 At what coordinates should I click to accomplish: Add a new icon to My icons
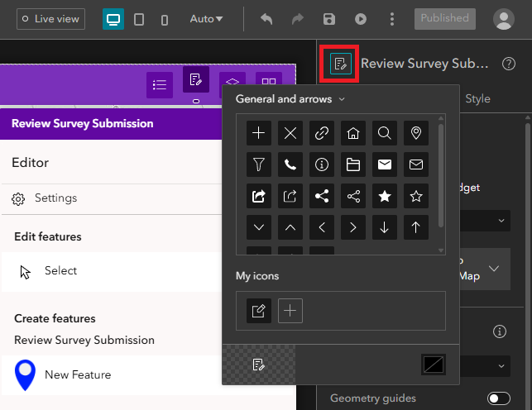290,311
